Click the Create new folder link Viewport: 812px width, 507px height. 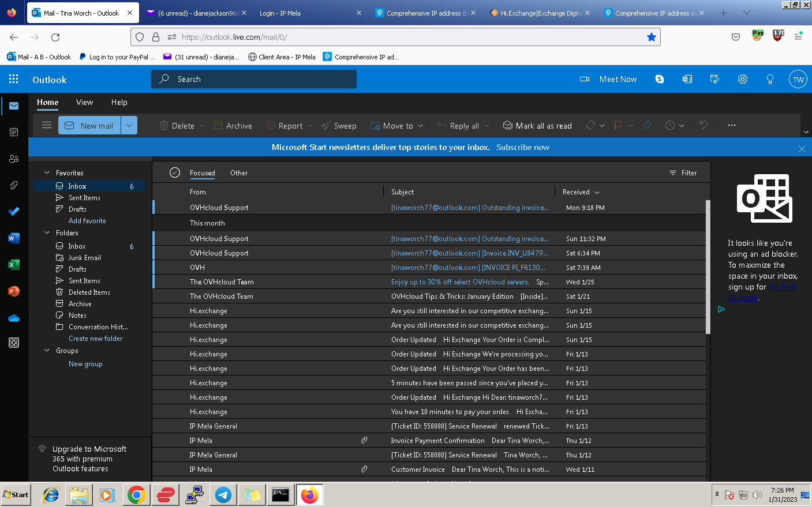click(x=95, y=339)
